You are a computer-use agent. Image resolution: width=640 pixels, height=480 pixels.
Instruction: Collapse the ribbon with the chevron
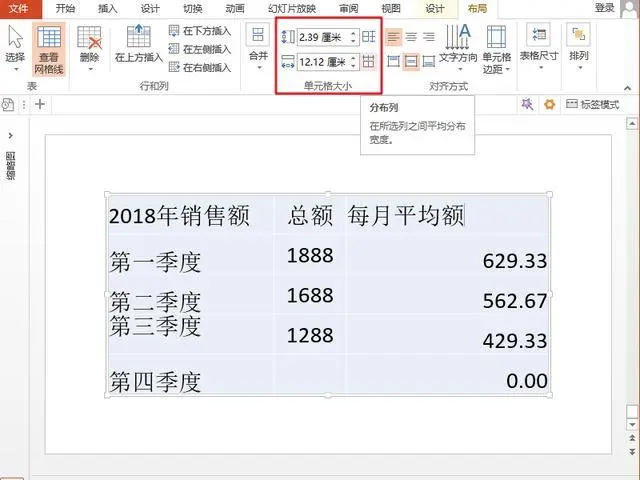628,88
